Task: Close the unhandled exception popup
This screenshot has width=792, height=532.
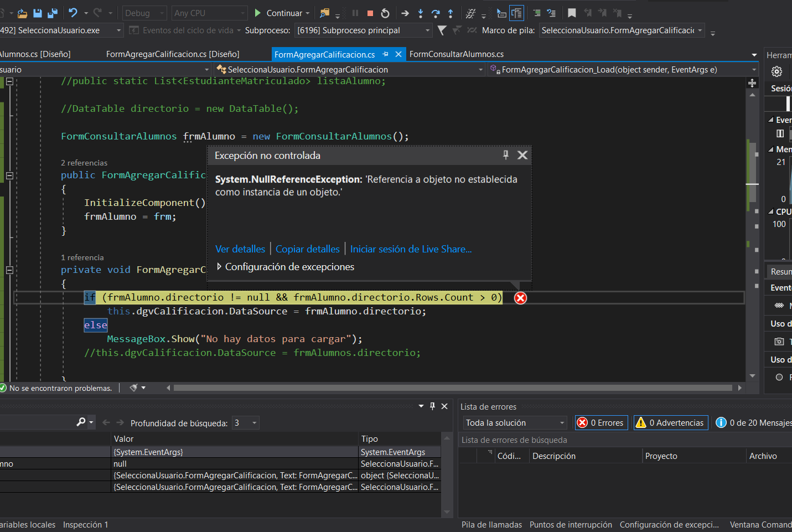Action: pos(522,155)
